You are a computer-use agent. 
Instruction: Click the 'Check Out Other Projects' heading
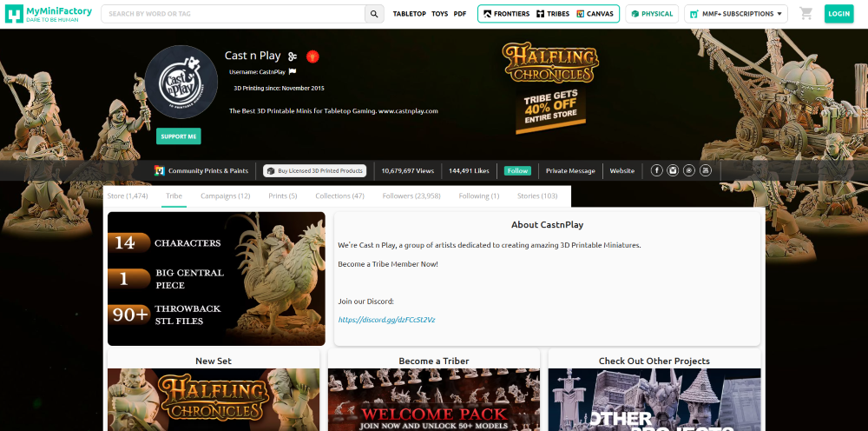point(654,361)
